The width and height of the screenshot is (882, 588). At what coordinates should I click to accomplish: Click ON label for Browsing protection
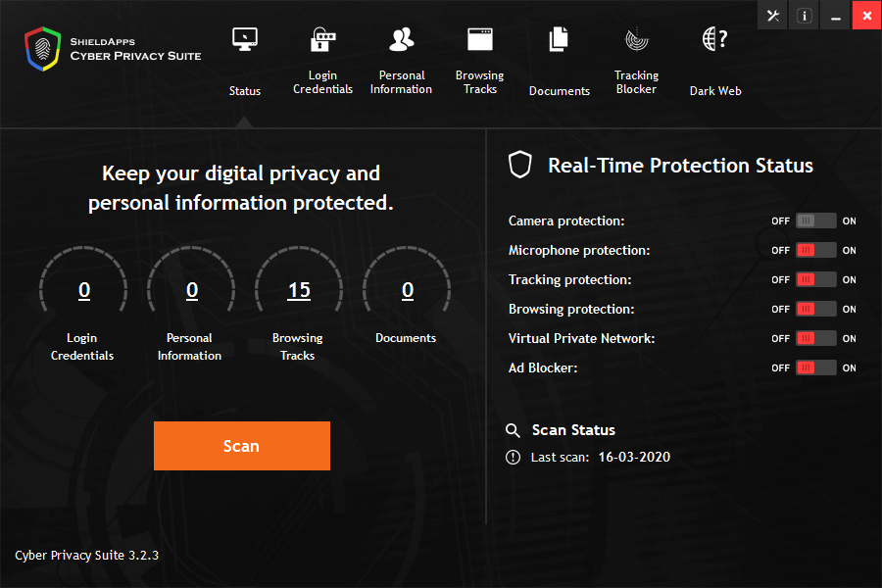[850, 310]
